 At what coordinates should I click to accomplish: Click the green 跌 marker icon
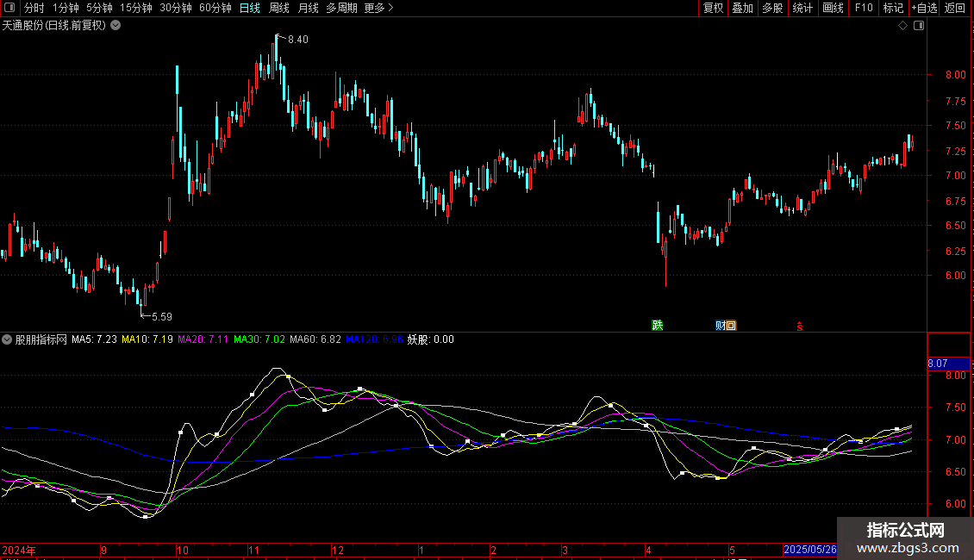(x=657, y=326)
